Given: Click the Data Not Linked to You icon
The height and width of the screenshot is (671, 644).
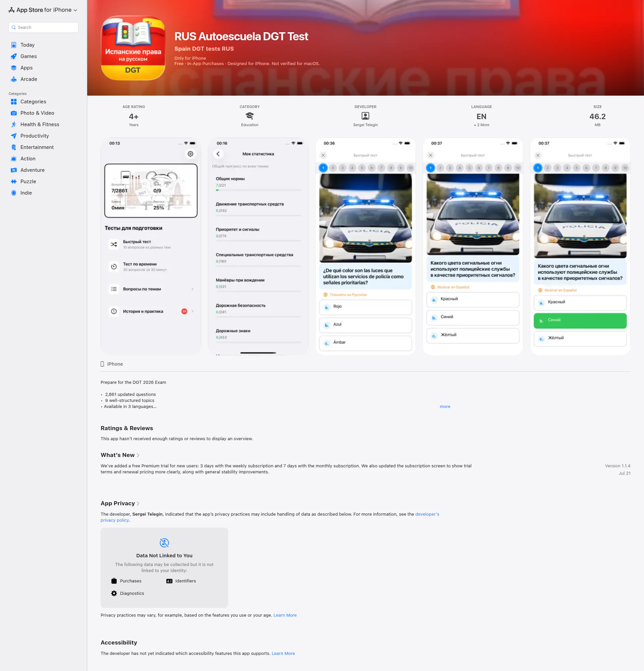Looking at the screenshot, I should 164,543.
